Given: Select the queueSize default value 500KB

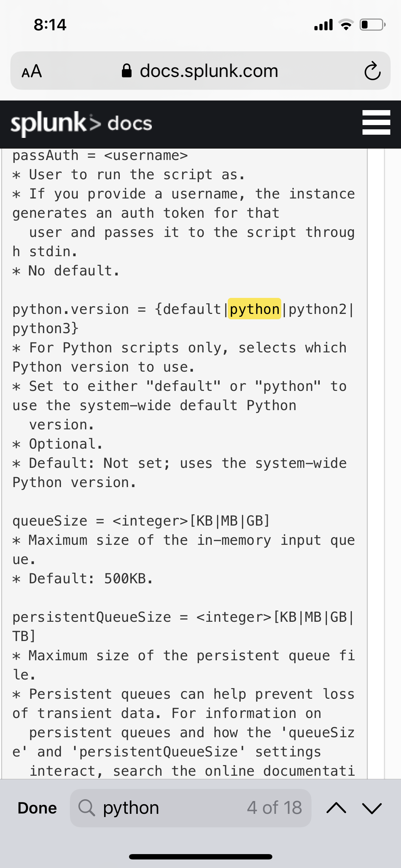Looking at the screenshot, I should 127,578.
